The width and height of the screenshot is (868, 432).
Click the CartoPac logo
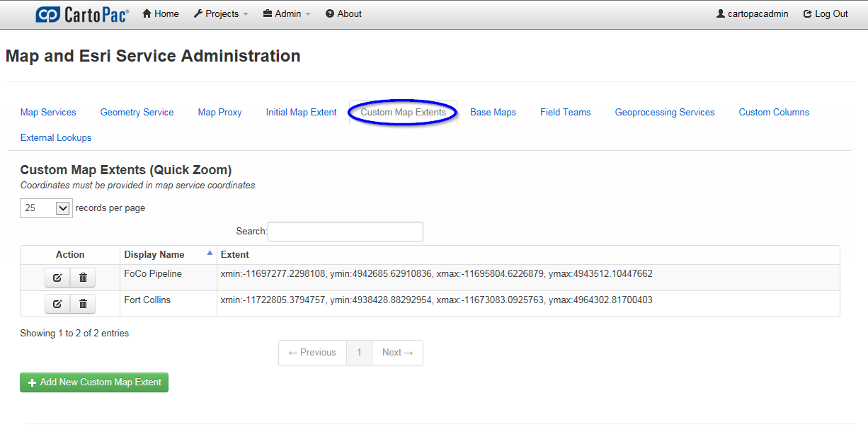(x=82, y=14)
